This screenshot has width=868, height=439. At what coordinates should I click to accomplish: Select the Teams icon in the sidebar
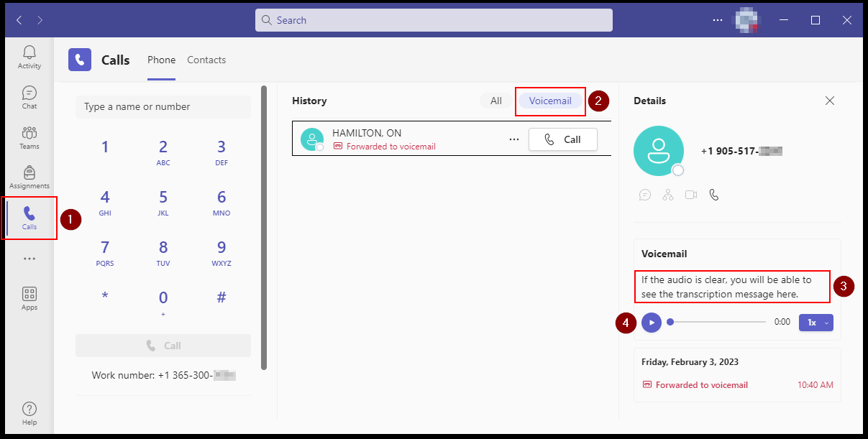click(x=29, y=137)
